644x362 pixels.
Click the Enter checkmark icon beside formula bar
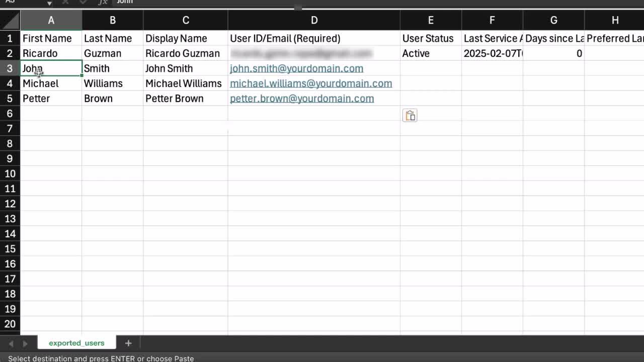pos(84,2)
